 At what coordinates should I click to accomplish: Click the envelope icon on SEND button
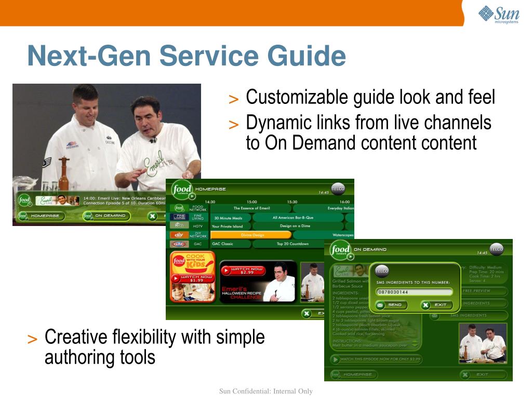point(380,305)
